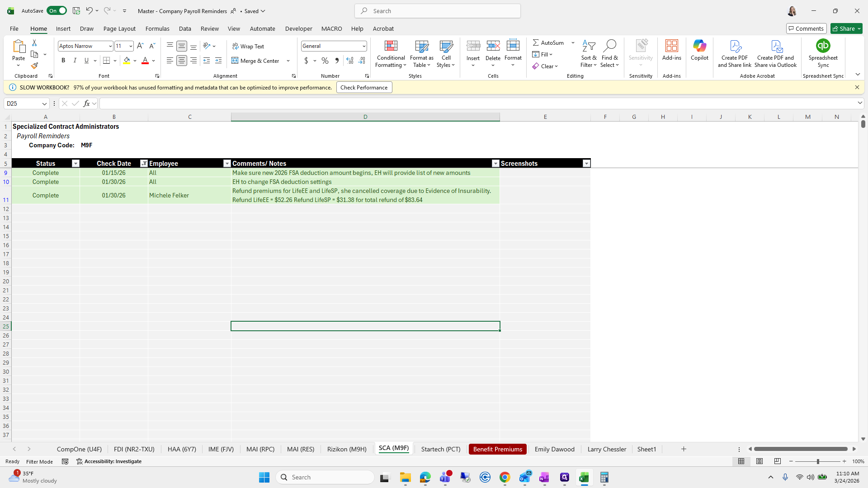Click the Percent Style number format icon

tap(325, 61)
